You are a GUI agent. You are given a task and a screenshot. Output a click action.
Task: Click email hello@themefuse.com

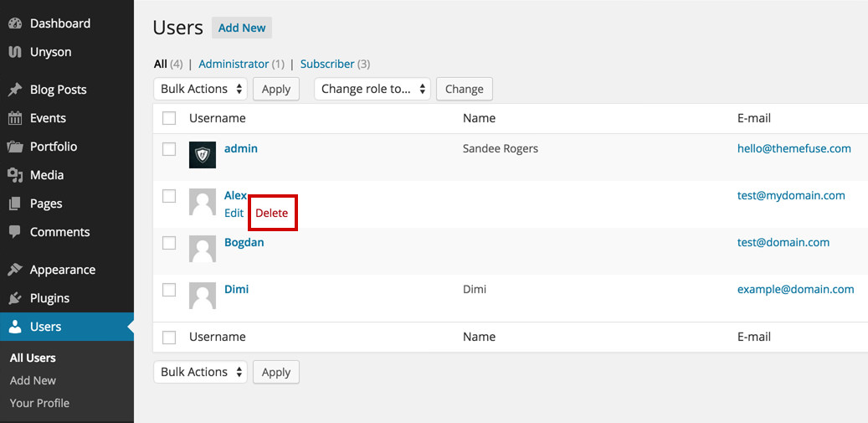[x=794, y=148]
